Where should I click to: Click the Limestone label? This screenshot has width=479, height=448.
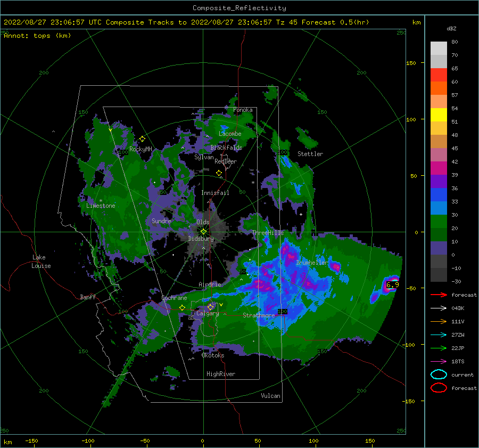click(101, 206)
